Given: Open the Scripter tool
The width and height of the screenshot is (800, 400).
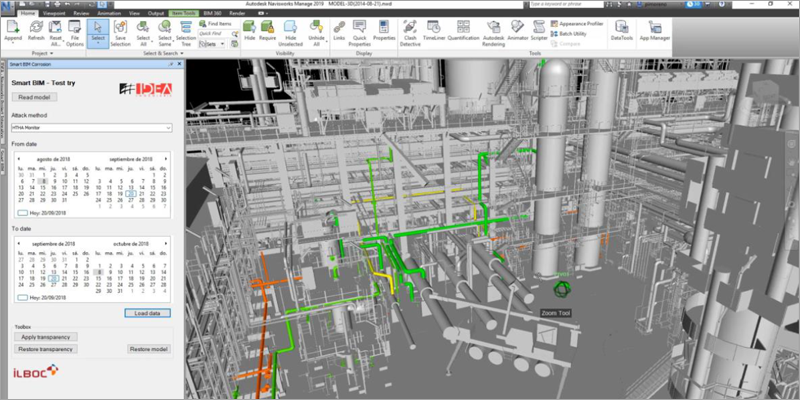Looking at the screenshot, I should pyautogui.click(x=539, y=28).
